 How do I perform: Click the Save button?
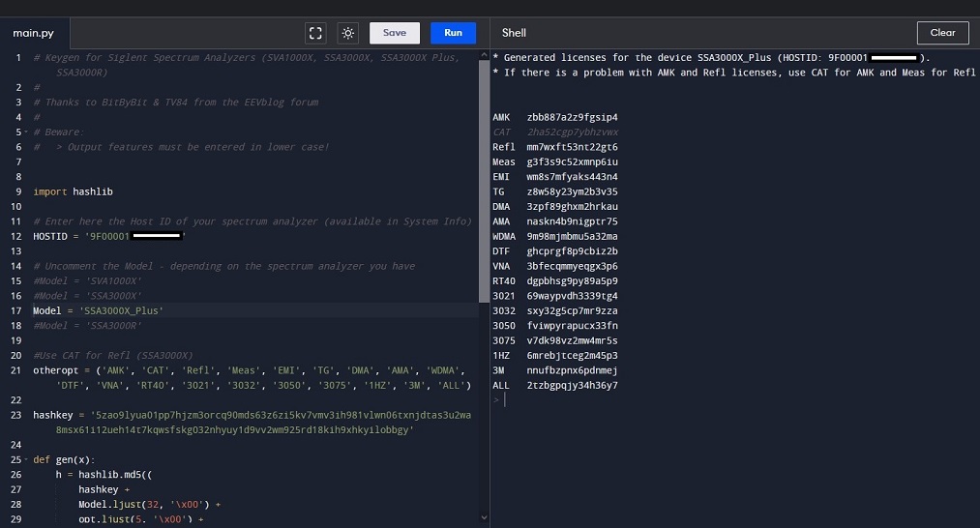[395, 33]
